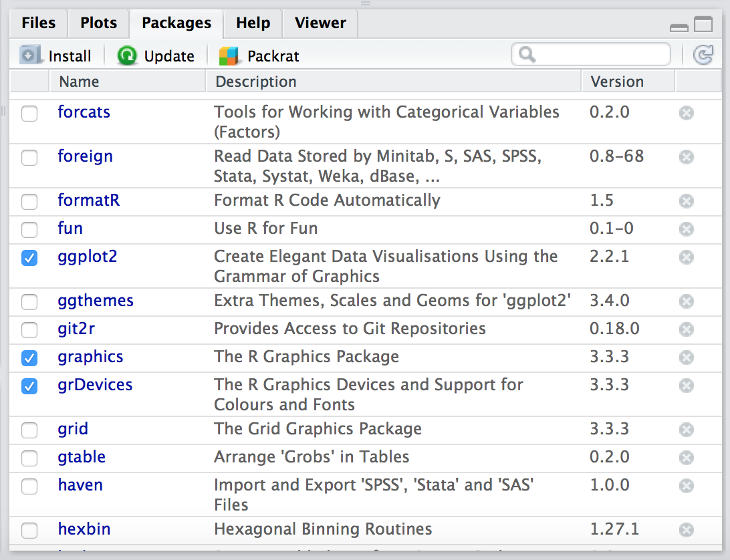Click the Update button label

pyautogui.click(x=169, y=56)
